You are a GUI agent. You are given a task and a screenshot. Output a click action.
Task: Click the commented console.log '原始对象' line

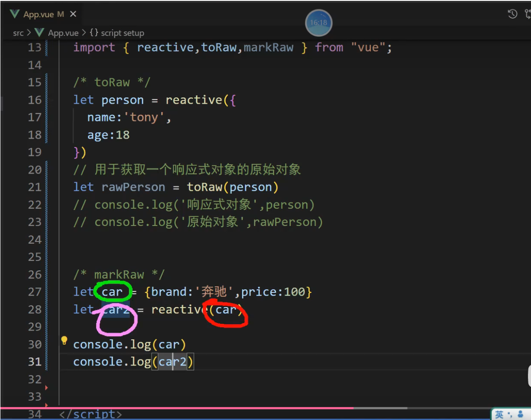[x=198, y=222]
